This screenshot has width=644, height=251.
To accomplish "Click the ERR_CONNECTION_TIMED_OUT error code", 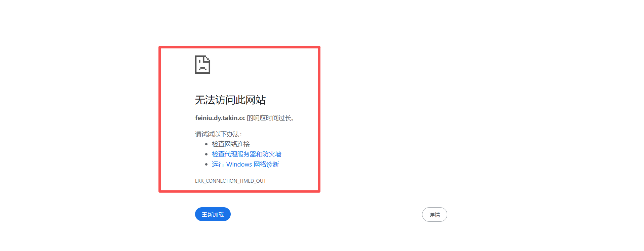I will tap(230, 181).
